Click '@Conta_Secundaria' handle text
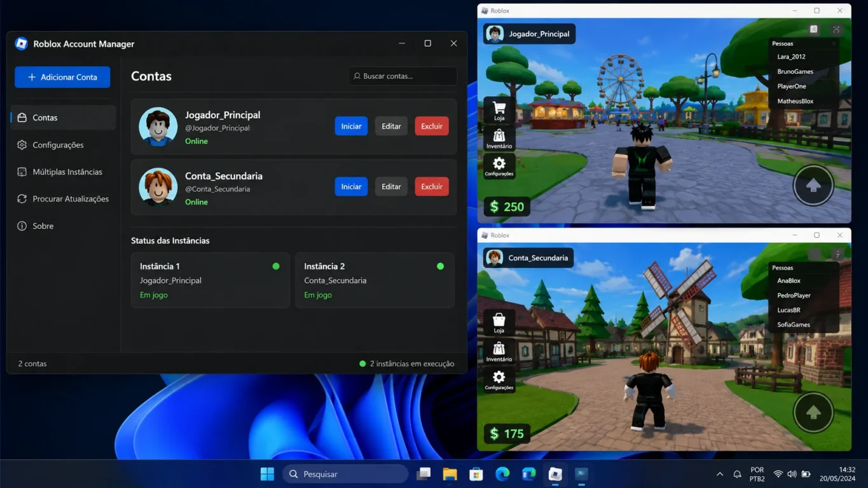 pyautogui.click(x=217, y=189)
